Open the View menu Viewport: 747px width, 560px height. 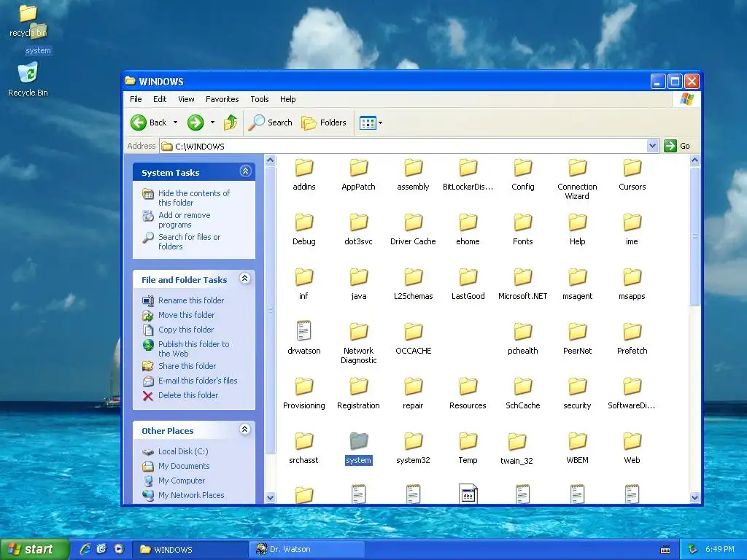[x=186, y=99]
